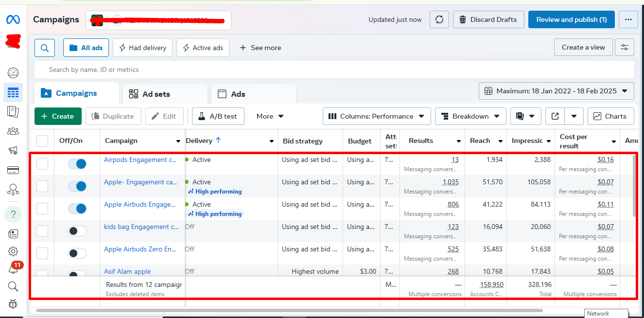Screen dimensions: 644x318
Task: Click the Review and publish (1) button
Action: point(571,20)
